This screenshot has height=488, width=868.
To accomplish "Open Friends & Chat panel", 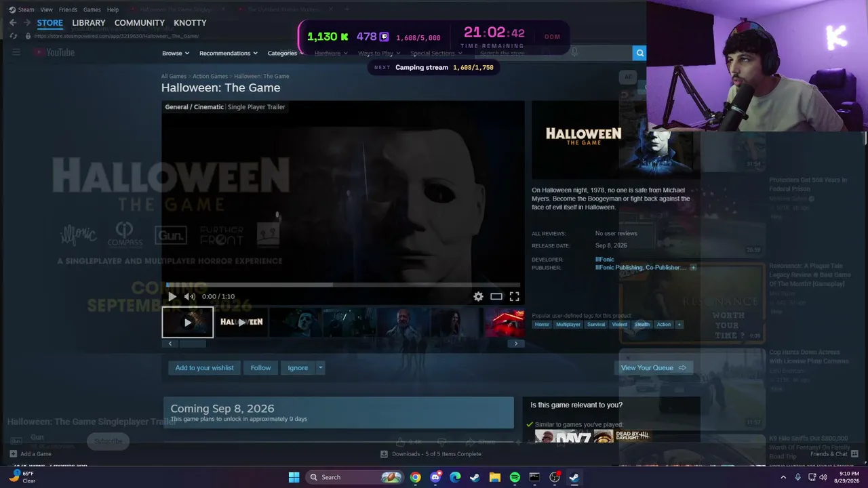I will tap(833, 454).
